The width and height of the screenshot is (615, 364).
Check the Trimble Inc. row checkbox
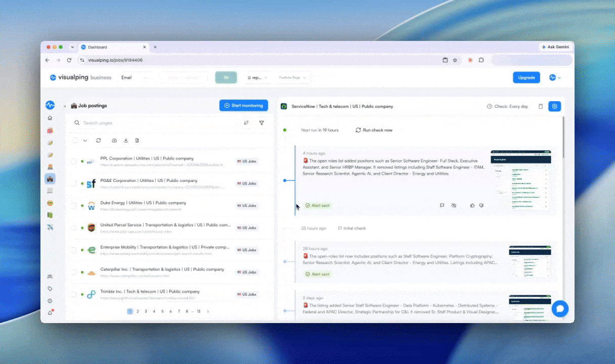[x=73, y=294]
